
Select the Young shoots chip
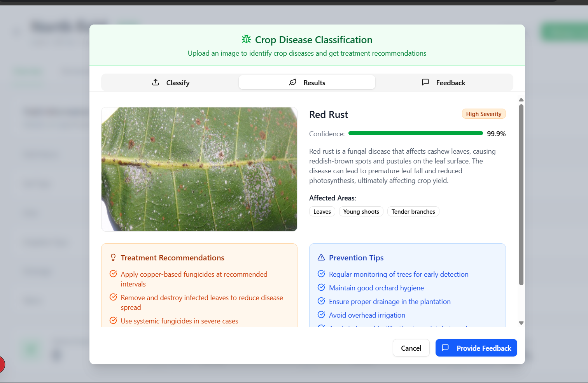pos(361,211)
